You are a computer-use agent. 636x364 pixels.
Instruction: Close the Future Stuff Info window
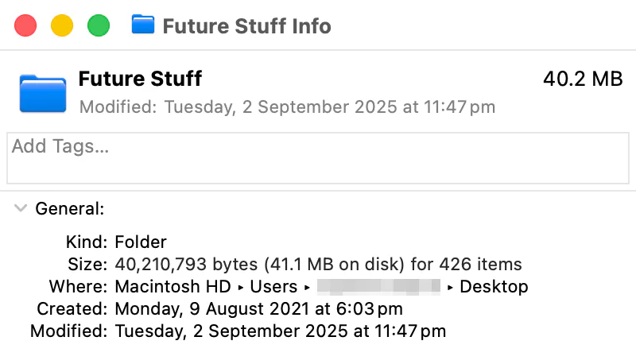click(26, 25)
